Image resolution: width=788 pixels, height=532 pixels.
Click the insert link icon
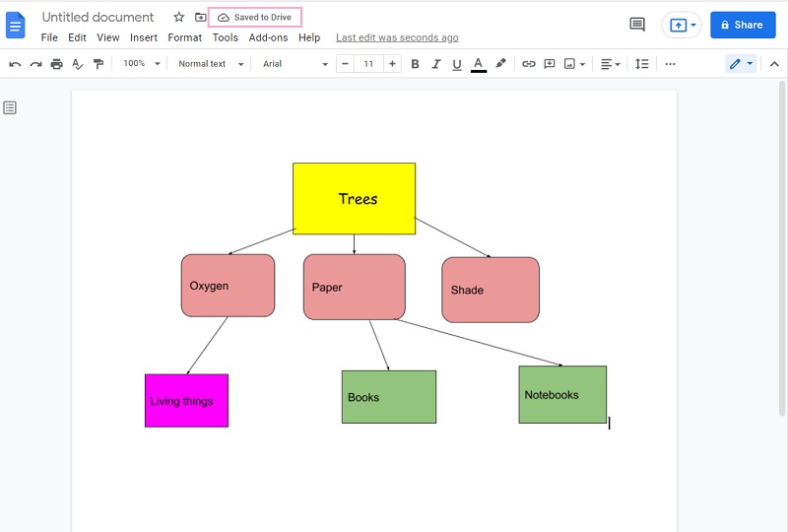point(529,64)
